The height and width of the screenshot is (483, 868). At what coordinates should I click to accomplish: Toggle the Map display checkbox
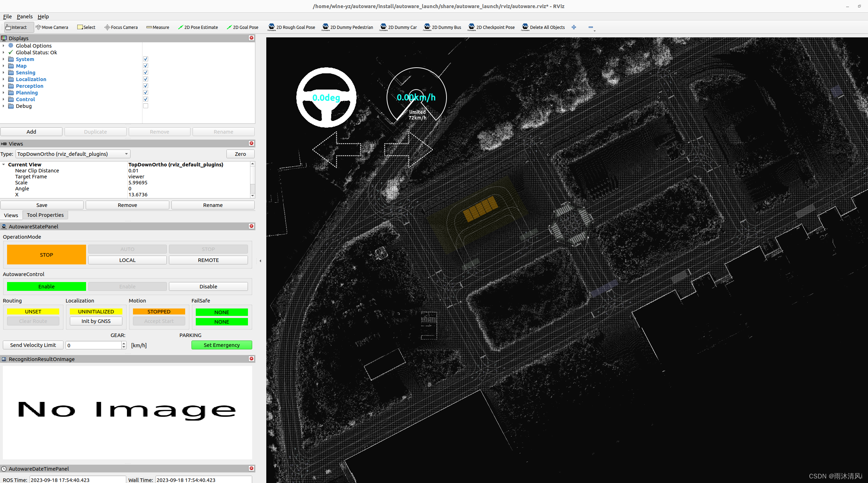146,66
